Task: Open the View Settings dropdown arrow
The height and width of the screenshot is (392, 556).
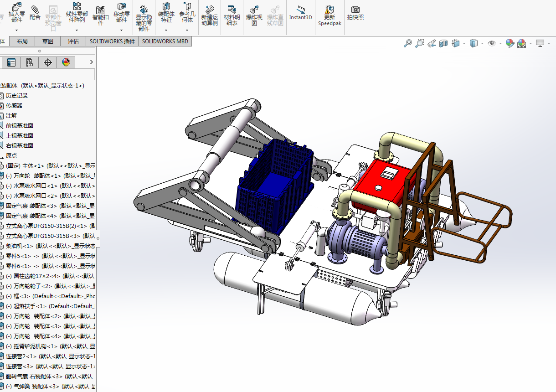Action: point(549,44)
